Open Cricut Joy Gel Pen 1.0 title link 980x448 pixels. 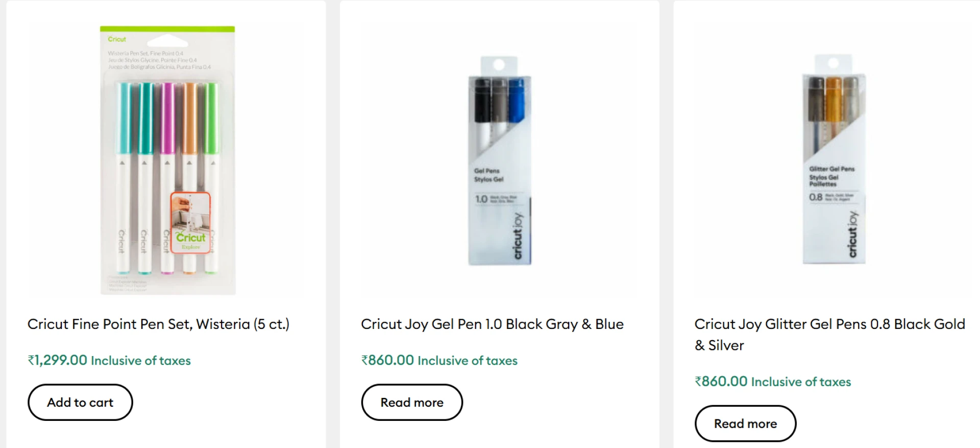pos(492,324)
